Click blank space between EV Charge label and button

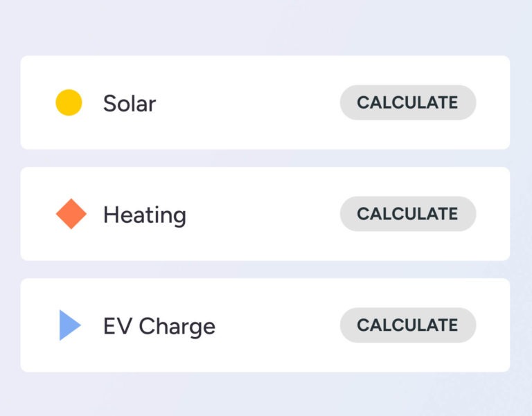tap(276, 326)
